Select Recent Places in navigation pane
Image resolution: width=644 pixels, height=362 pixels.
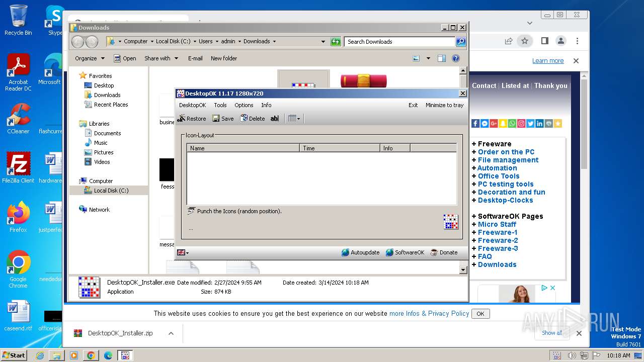[111, 105]
